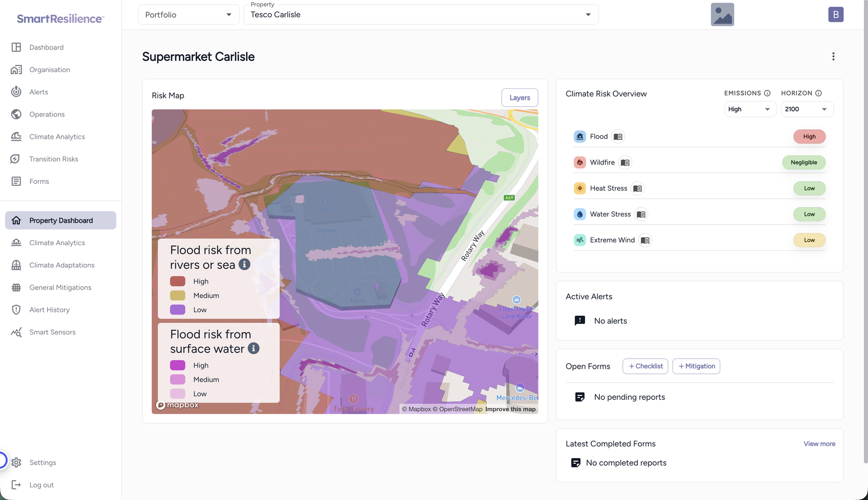Click the Improve this map link
The width and height of the screenshot is (868, 500).
coord(511,409)
